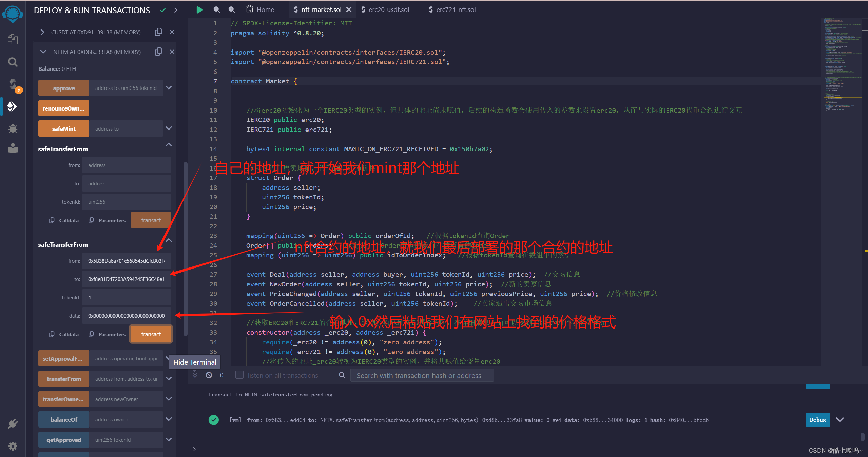This screenshot has width=868, height=457.
Task: Click the safeMint function button
Action: coord(64,129)
